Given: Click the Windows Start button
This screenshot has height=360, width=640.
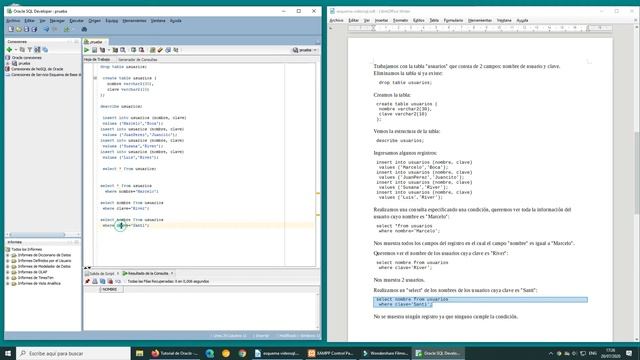Looking at the screenshot, I should (x=8, y=353).
